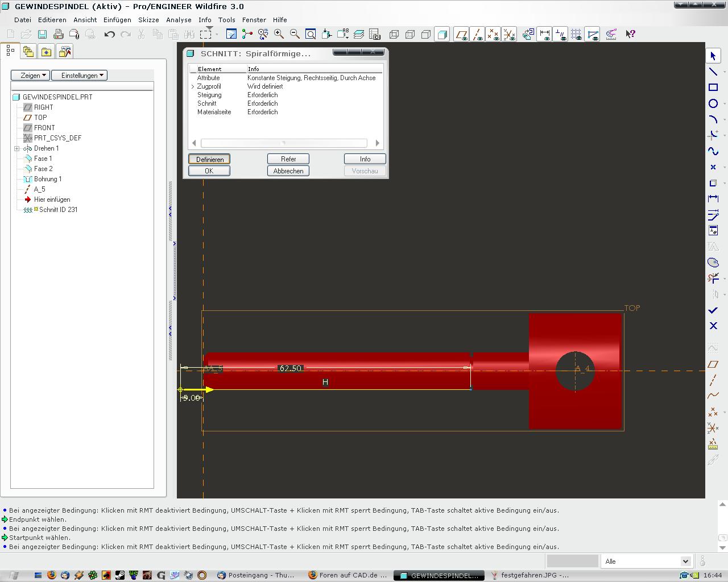Click the Undo arrow icon
The height and width of the screenshot is (582, 728).
(x=110, y=34)
